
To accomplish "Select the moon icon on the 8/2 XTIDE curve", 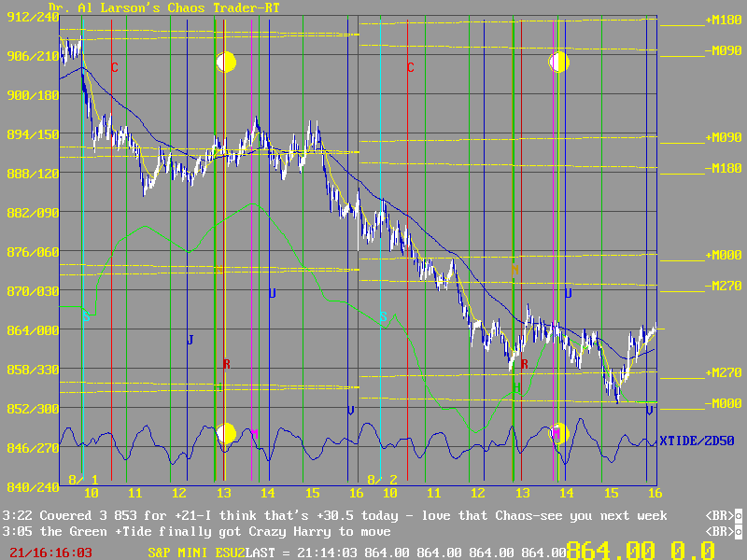I will (558, 433).
